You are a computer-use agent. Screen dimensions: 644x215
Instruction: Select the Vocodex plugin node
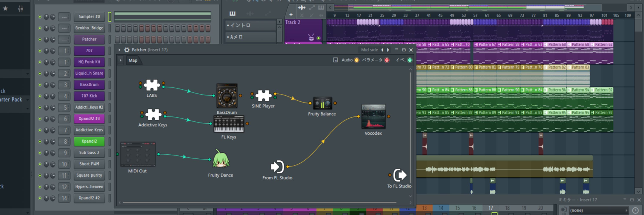click(x=374, y=117)
